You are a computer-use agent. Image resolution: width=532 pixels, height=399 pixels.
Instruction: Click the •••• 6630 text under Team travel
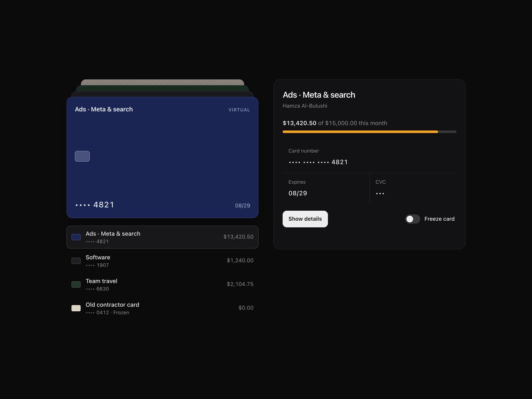(x=97, y=289)
